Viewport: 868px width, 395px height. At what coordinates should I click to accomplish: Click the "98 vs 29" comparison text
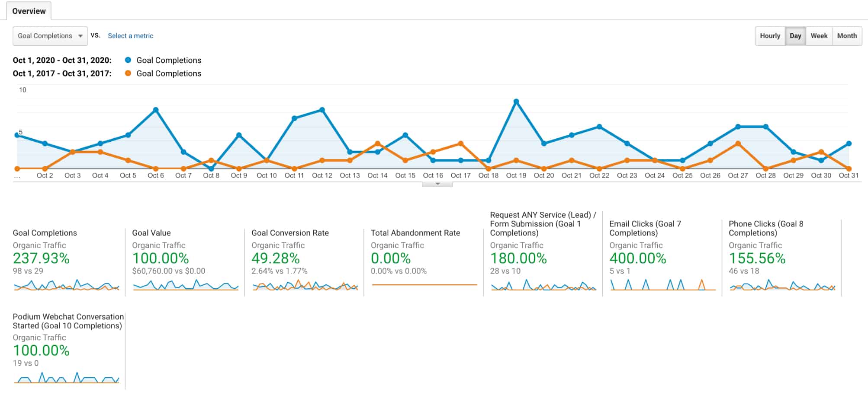28,271
